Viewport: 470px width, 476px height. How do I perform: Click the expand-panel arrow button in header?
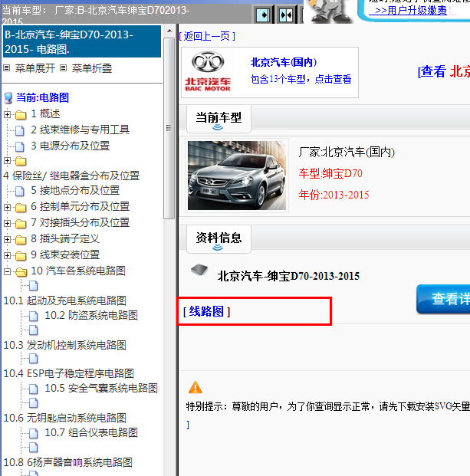[x=263, y=15]
